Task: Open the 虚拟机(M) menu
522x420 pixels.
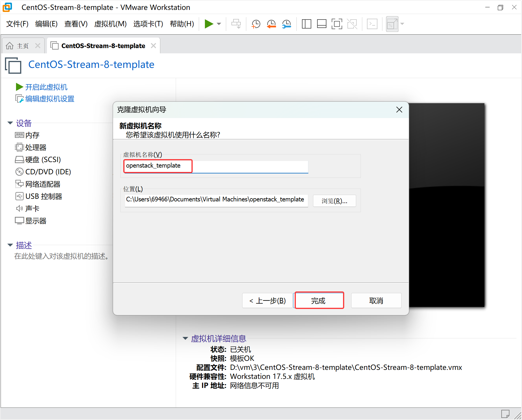Action: (x=110, y=24)
